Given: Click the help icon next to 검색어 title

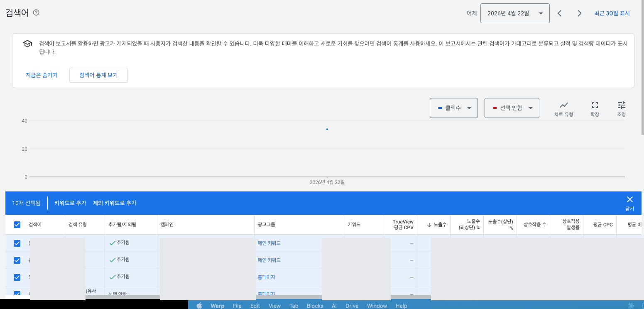Looking at the screenshot, I should [x=36, y=12].
